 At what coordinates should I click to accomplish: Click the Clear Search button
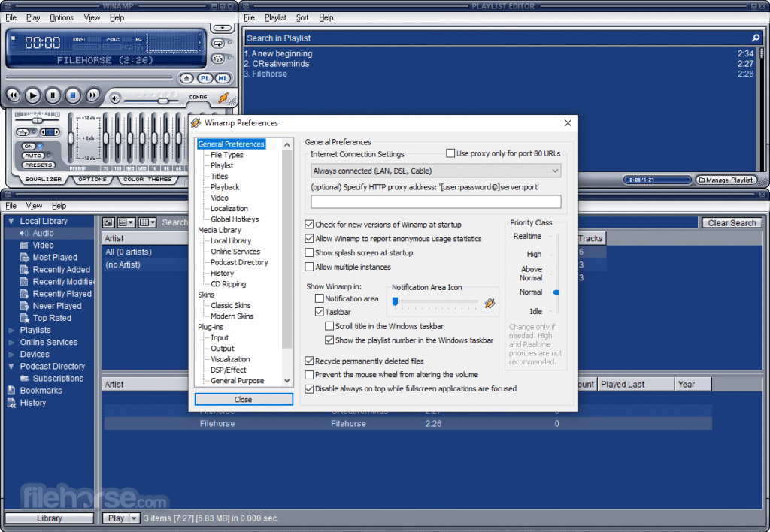click(732, 222)
